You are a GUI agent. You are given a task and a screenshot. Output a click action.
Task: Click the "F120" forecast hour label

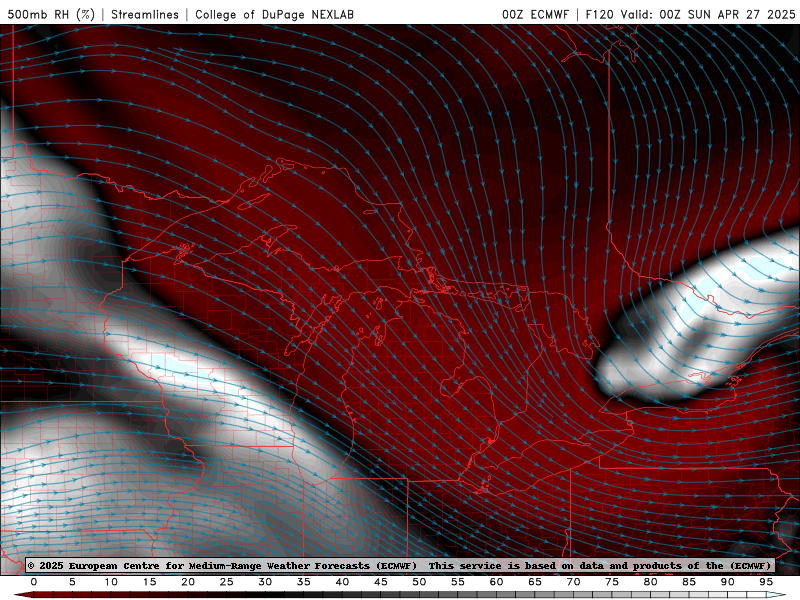pos(599,14)
